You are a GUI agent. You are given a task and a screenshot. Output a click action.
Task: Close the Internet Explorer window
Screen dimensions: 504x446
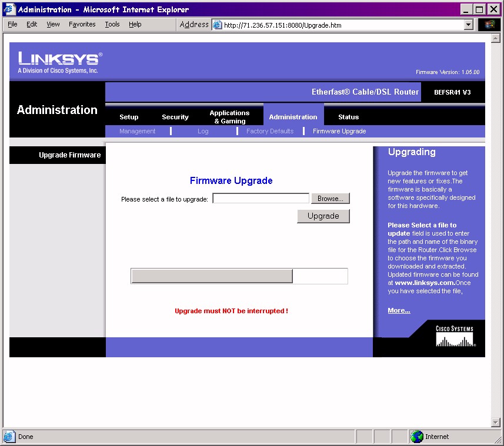pyautogui.click(x=494, y=9)
